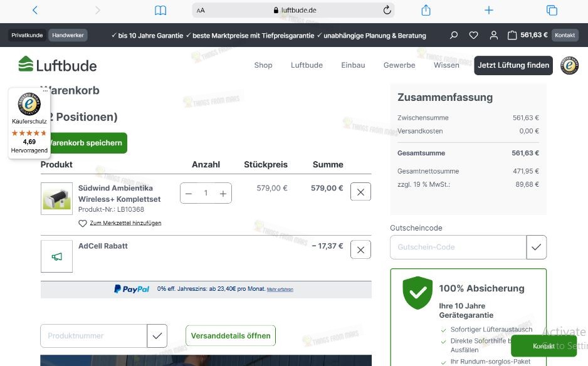Viewport: 588px width, 366px height.
Task: Open the account icon in the top bar
Action: [493, 35]
